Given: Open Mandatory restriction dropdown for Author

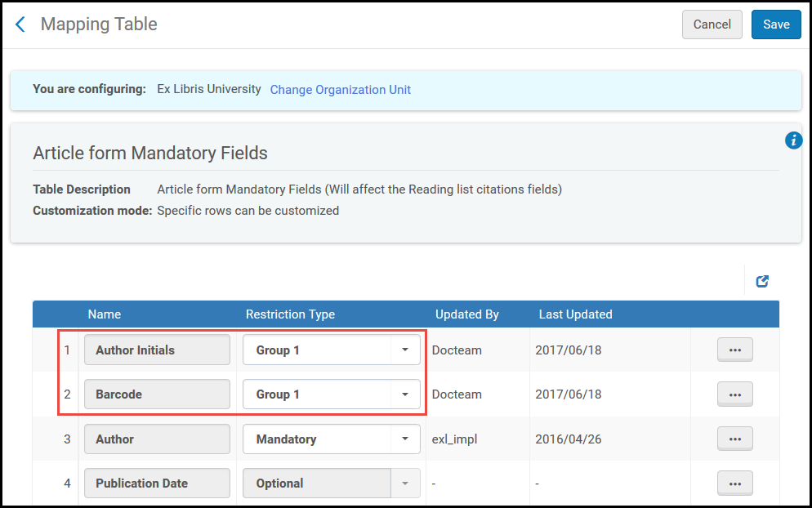Looking at the screenshot, I should 332,439.
